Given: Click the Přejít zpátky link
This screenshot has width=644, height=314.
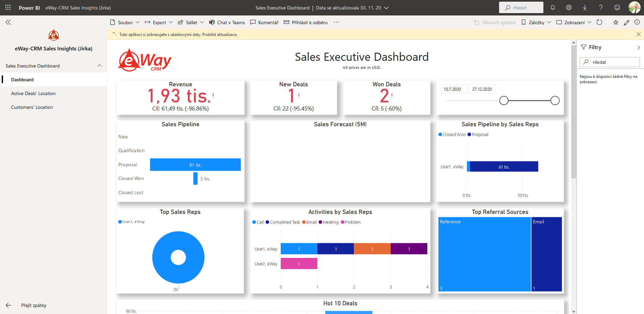Looking at the screenshot, I should (34, 305).
